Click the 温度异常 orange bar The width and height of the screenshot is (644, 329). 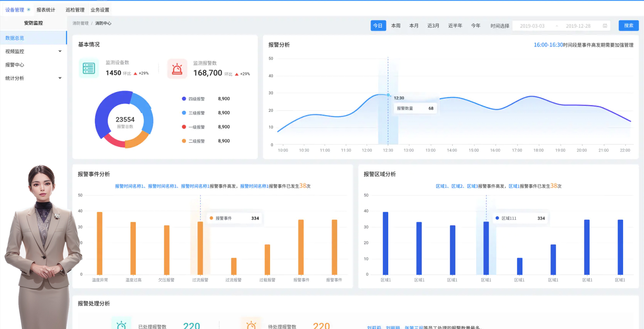click(x=99, y=243)
